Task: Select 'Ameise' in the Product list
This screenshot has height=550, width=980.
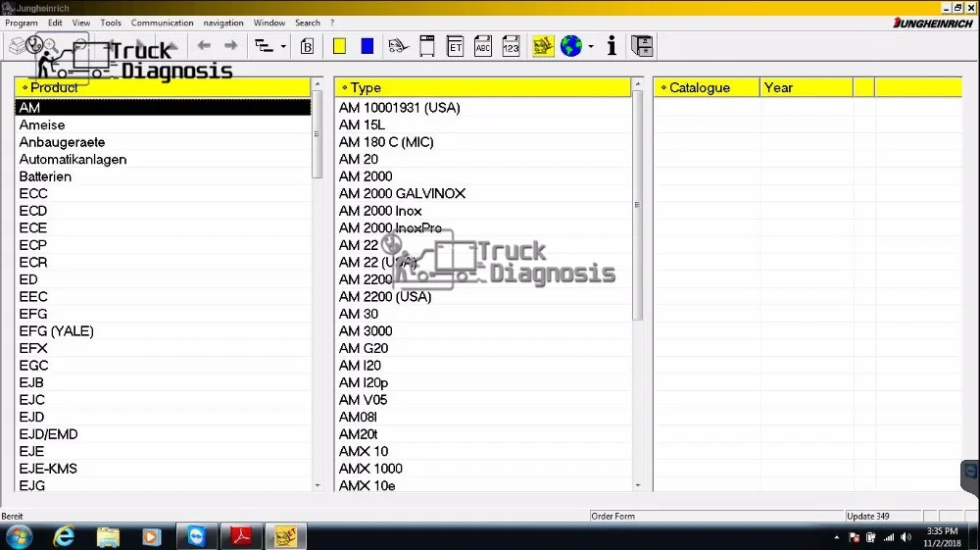Action: pyautogui.click(x=163, y=125)
